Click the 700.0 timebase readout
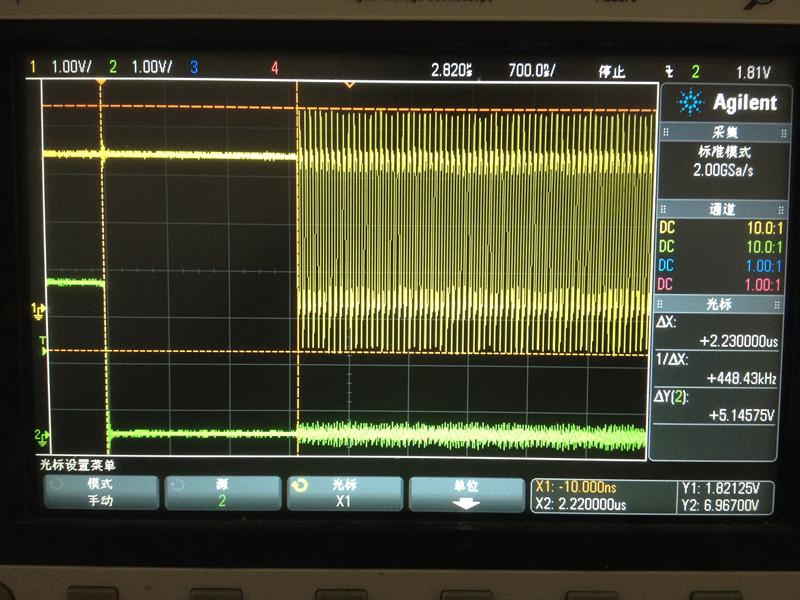 click(532, 70)
